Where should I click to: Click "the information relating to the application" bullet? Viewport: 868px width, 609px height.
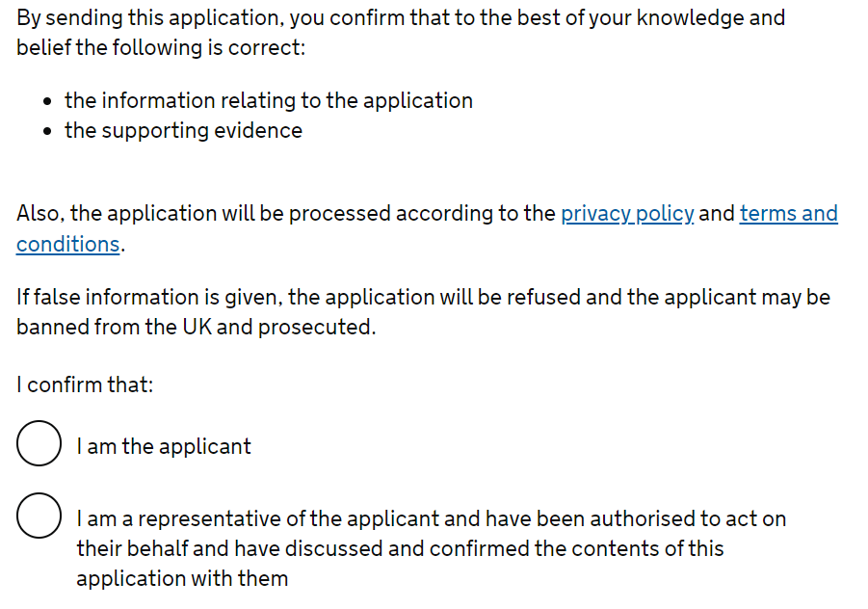point(269,101)
